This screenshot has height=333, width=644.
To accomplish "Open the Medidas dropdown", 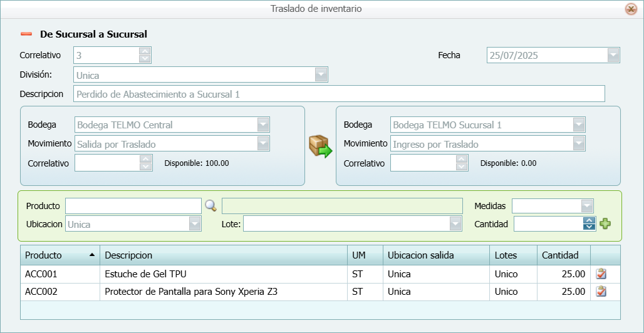I will tap(586, 206).
